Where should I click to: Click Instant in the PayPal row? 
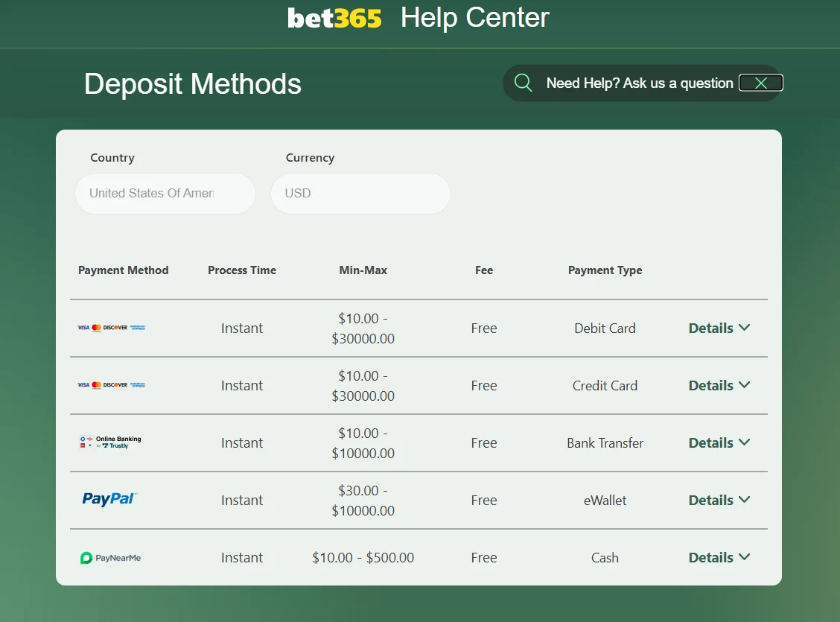click(x=242, y=500)
